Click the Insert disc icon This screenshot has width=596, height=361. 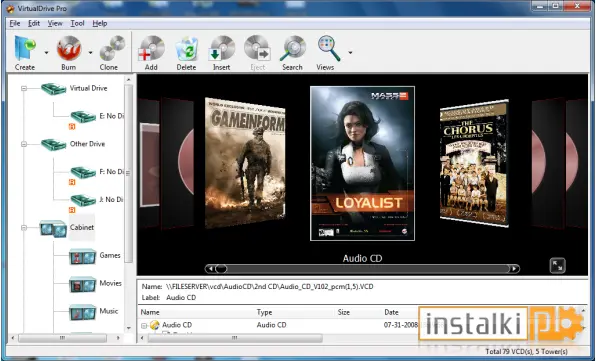pos(222,48)
